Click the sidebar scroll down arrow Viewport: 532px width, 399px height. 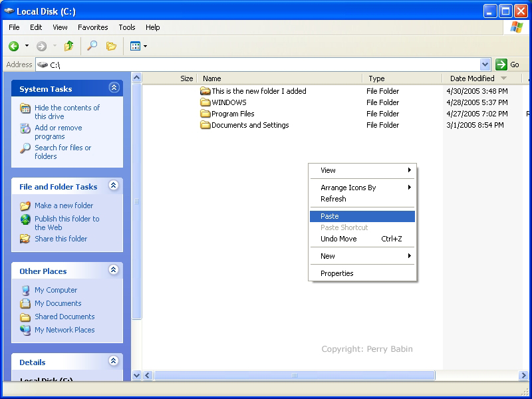136,375
